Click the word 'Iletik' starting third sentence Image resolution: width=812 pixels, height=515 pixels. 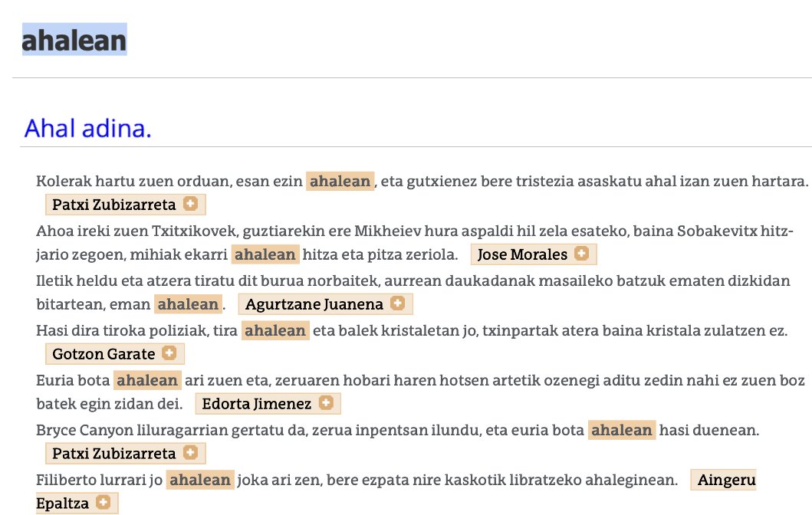(54, 280)
